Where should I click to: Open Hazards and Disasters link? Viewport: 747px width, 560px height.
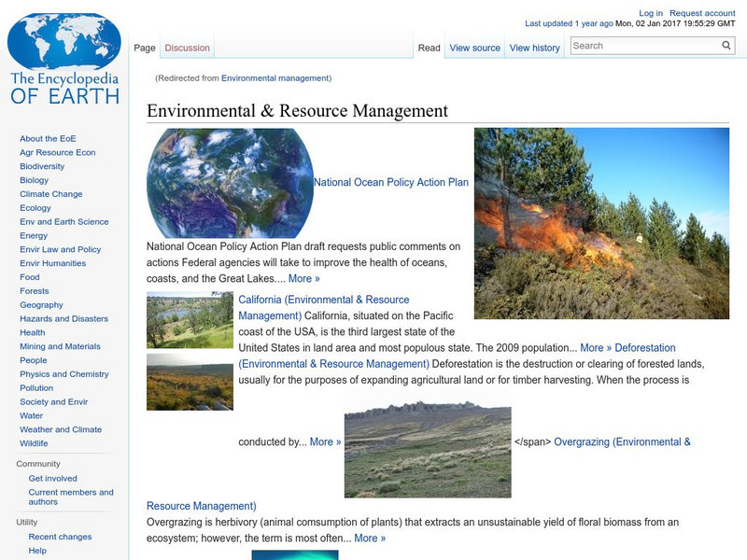[63, 318]
